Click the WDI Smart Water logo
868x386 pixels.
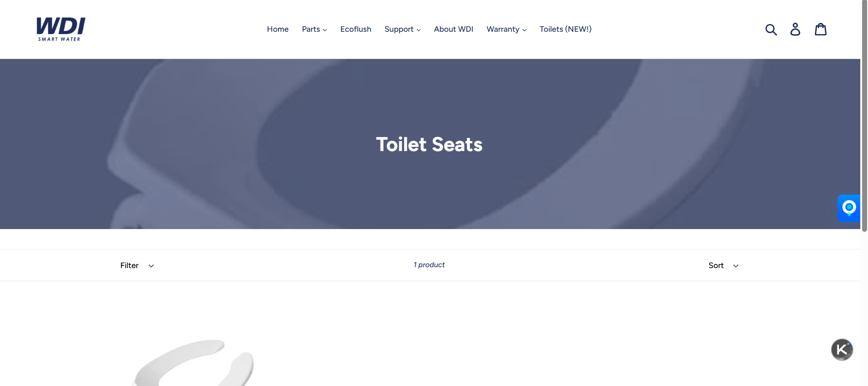click(61, 29)
